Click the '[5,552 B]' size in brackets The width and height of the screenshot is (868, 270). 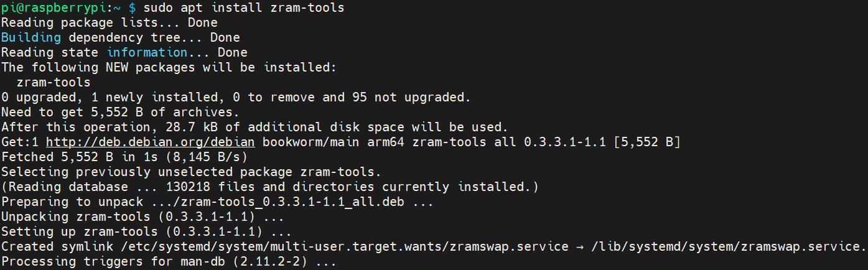pos(647,142)
